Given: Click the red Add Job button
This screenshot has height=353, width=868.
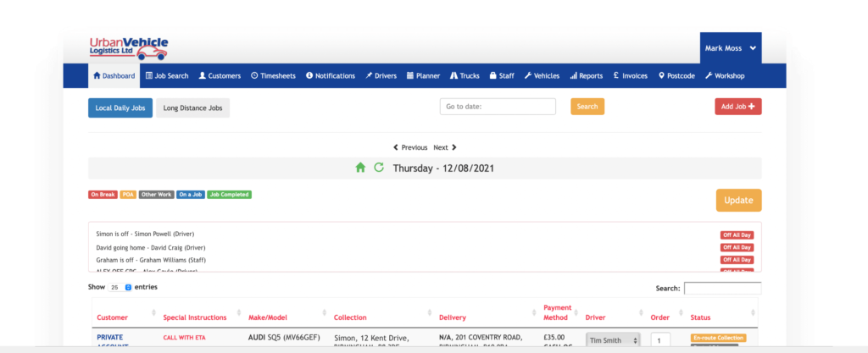Looking at the screenshot, I should (737, 106).
